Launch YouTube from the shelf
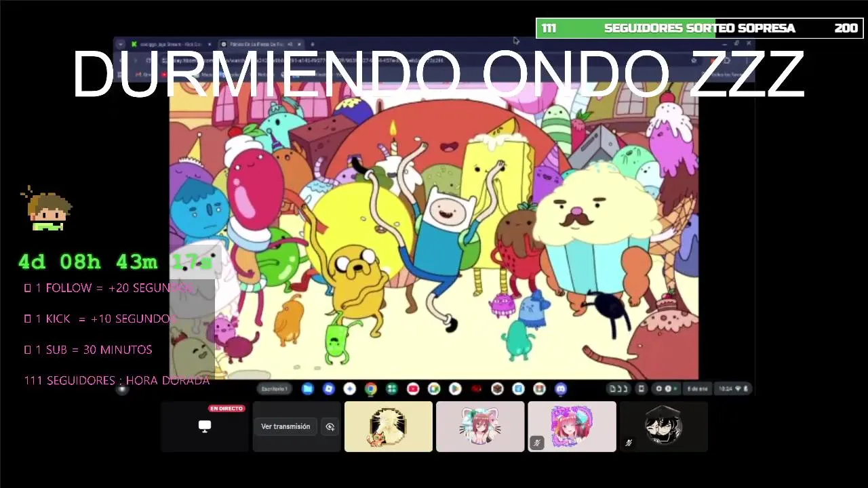 click(x=413, y=388)
